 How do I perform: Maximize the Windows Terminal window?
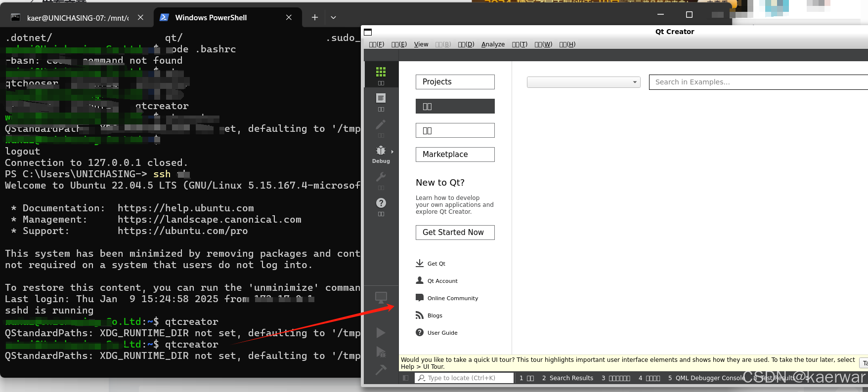pyautogui.click(x=689, y=15)
